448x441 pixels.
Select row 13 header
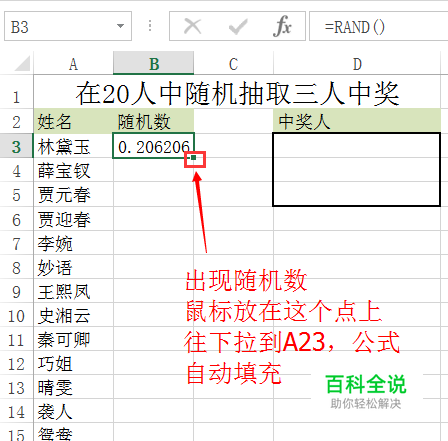click(x=17, y=387)
